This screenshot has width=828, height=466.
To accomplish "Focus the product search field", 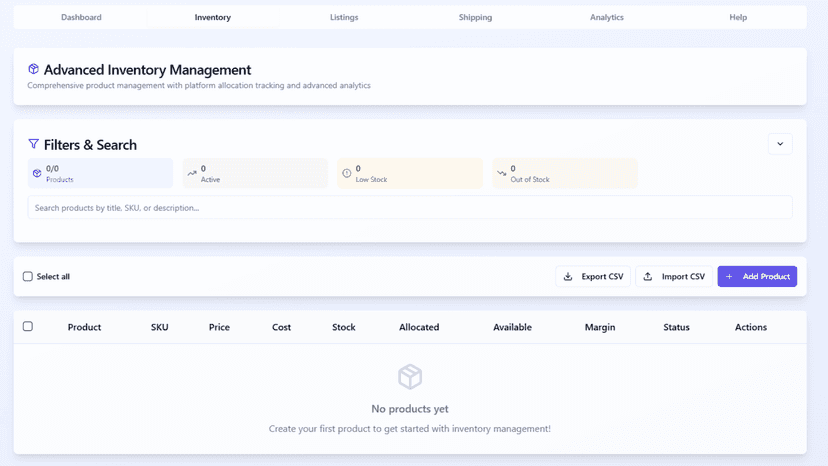I will (410, 208).
